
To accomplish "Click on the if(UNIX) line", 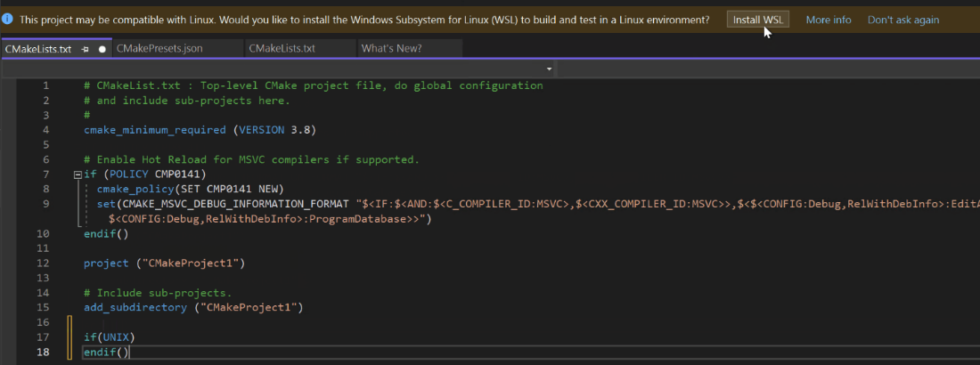I will 110,337.
